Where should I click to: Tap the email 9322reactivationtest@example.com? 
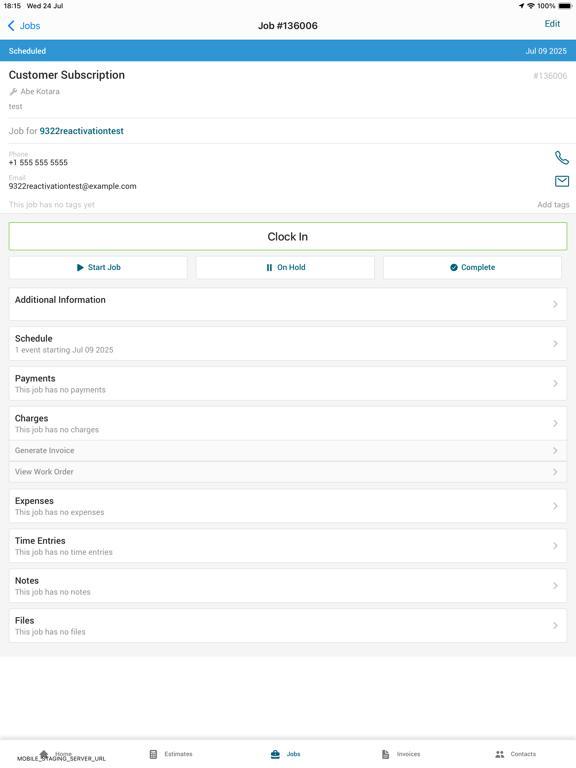72,186
